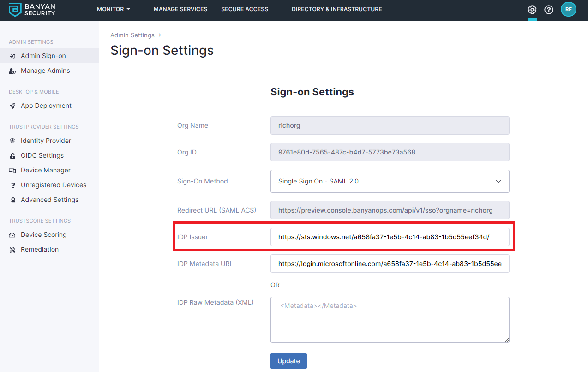
Task: Go to Manage Services tab
Action: (180, 9)
